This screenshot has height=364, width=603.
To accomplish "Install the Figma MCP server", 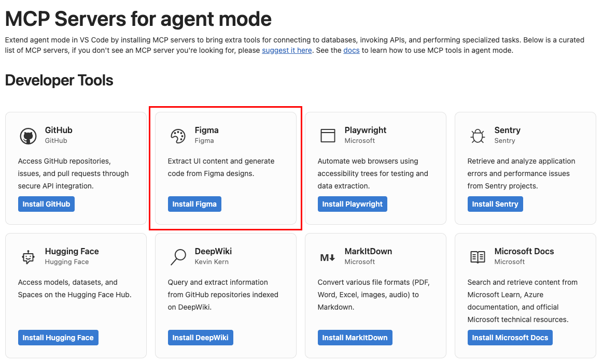I will [x=194, y=204].
